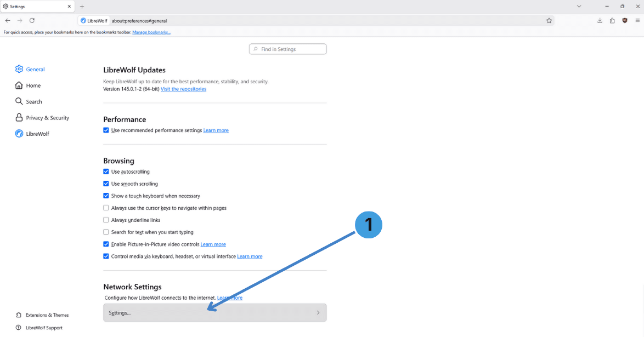
Task: Open LibreWolf Support link
Action: tap(39, 328)
